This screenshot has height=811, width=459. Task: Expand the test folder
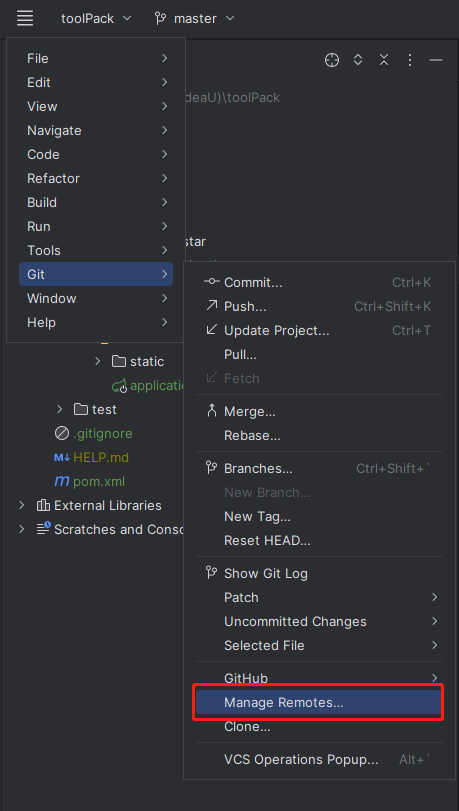(60, 409)
